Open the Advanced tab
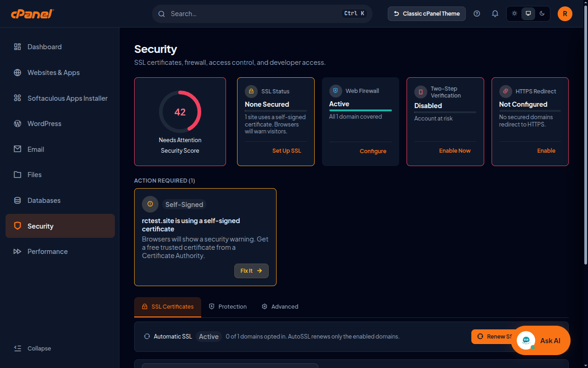The height and width of the screenshot is (368, 588). click(280, 307)
